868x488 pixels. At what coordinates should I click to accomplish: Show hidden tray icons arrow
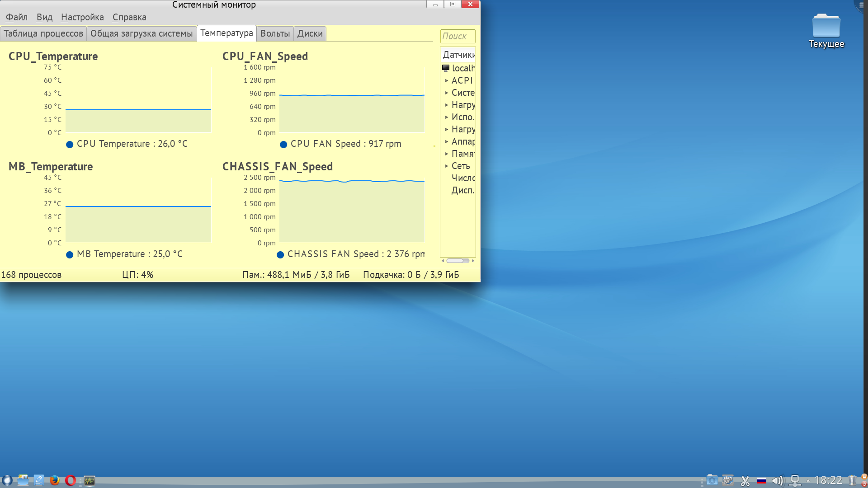click(x=808, y=480)
